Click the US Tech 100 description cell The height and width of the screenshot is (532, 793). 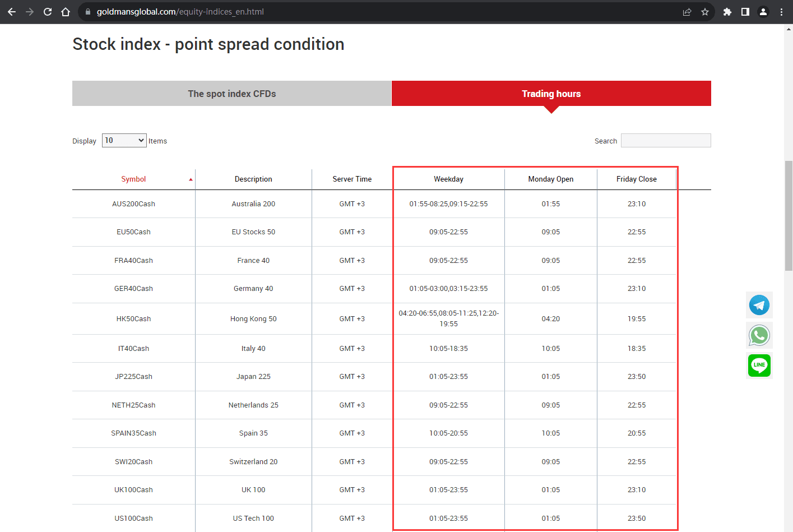[x=253, y=519]
